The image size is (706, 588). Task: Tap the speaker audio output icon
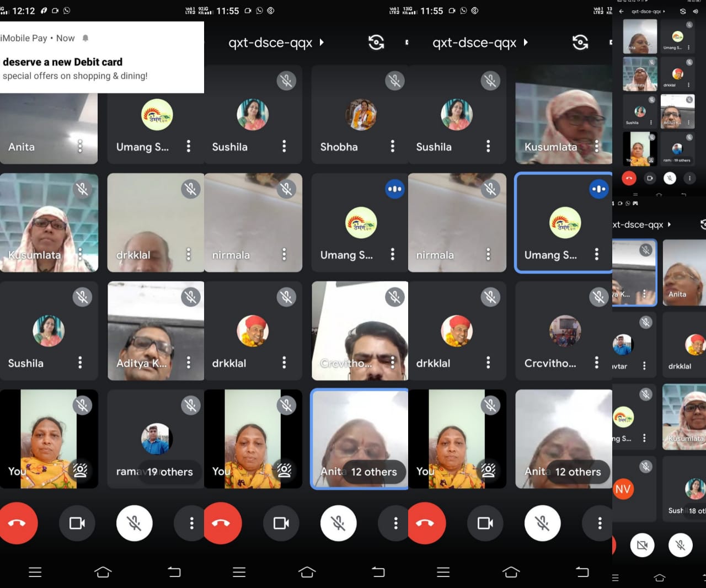[696, 11]
